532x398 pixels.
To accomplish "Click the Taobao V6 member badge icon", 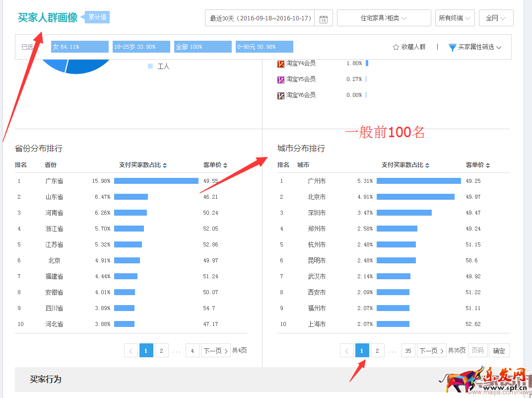I will pos(281,95).
